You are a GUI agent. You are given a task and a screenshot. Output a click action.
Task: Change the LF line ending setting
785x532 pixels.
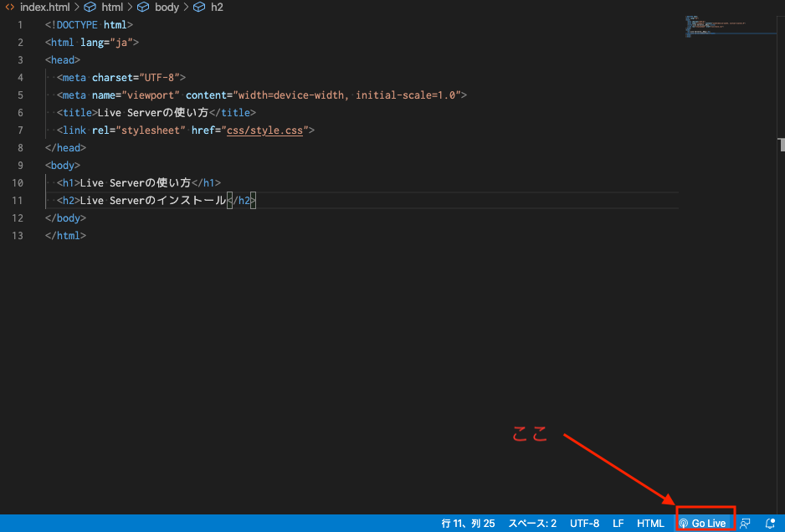(x=618, y=523)
